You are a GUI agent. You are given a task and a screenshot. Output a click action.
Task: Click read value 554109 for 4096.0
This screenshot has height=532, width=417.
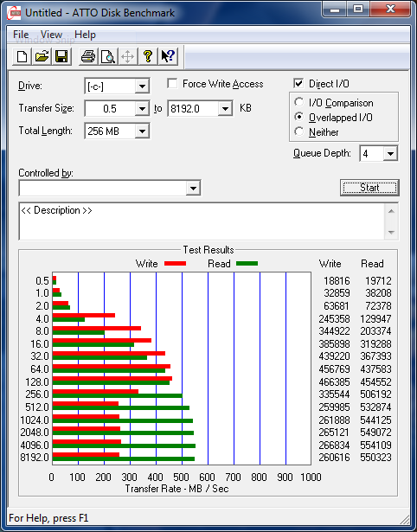tap(376, 445)
